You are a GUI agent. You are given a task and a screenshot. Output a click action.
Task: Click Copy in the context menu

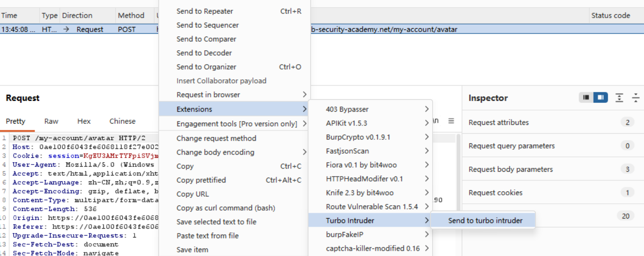click(234, 166)
